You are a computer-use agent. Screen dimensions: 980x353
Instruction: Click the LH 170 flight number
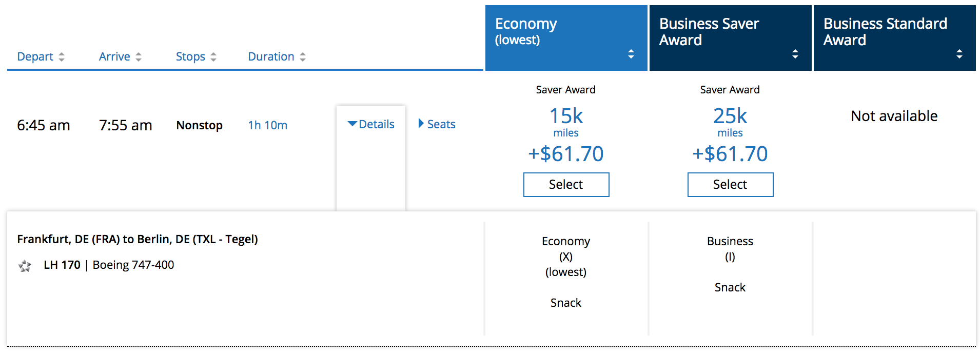click(62, 265)
